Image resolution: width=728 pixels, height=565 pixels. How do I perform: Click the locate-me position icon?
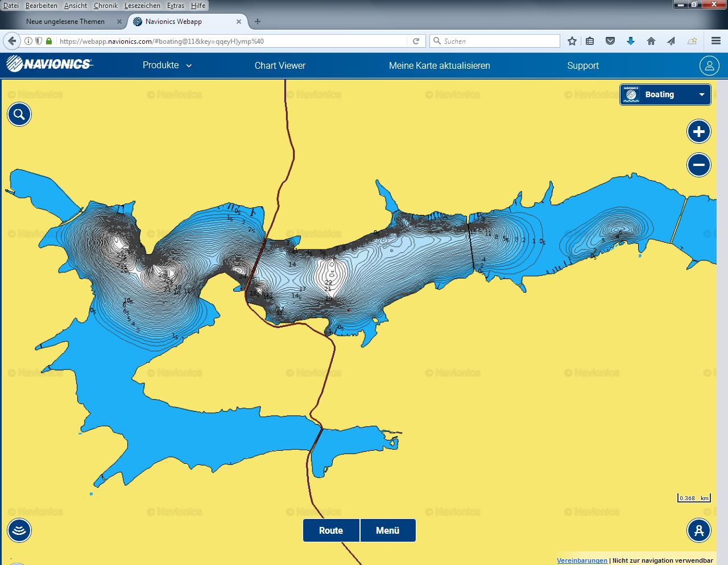698,530
